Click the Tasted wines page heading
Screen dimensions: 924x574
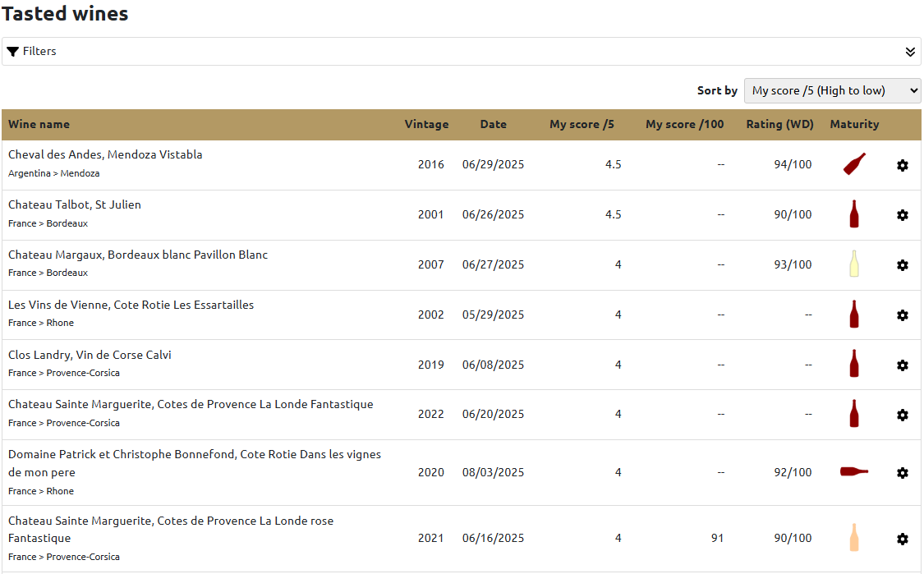tap(65, 14)
